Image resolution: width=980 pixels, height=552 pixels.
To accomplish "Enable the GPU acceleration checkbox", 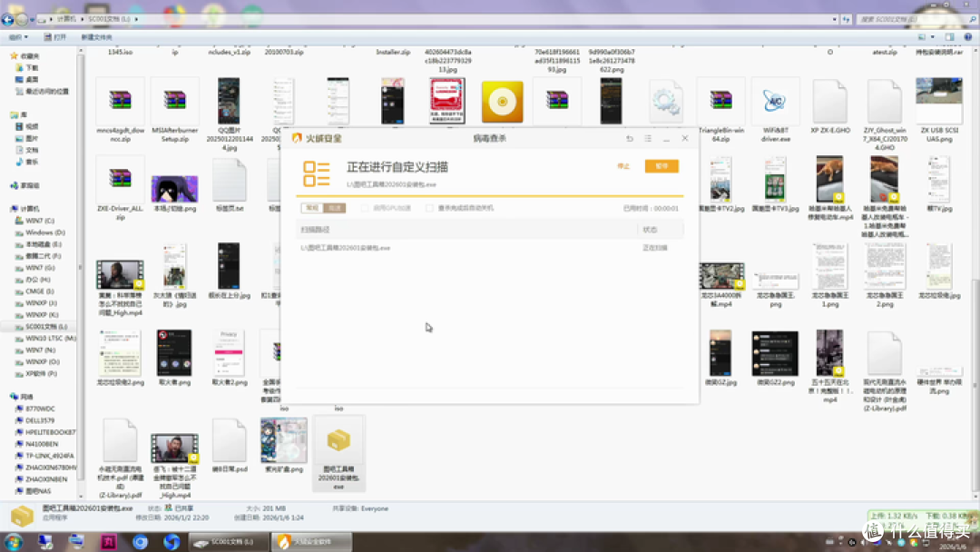I will pyautogui.click(x=365, y=208).
